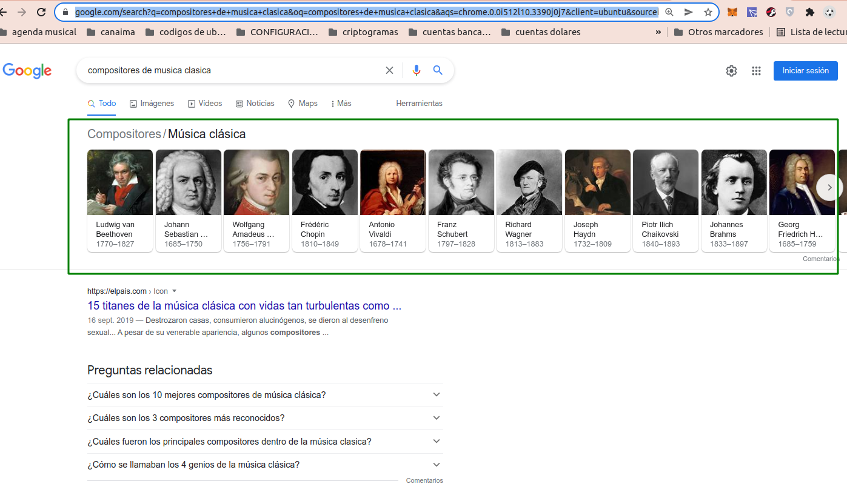Switch to the Imágenes tab
The image size is (847, 504).
pos(152,104)
